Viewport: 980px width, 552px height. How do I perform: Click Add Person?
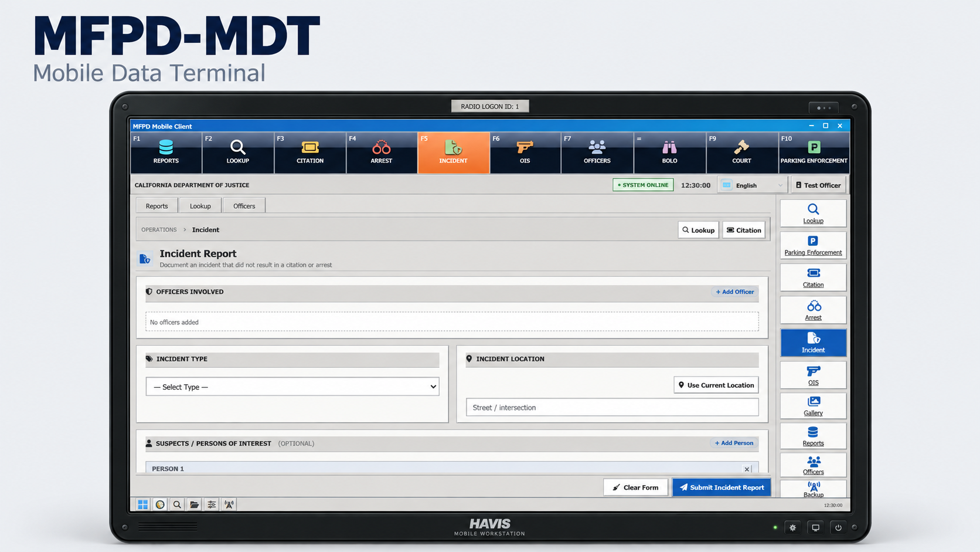point(734,443)
